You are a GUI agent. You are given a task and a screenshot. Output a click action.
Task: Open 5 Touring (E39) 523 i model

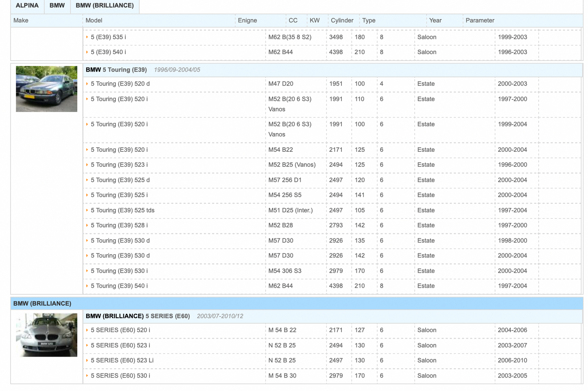click(x=119, y=165)
